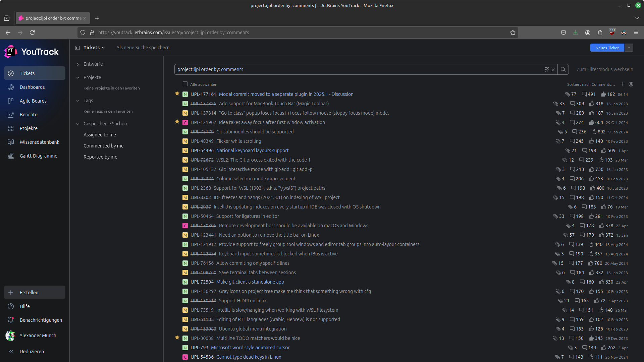644x362 pixels.
Task: Click the attachments icon on IJPL-123441
Action: point(566,235)
